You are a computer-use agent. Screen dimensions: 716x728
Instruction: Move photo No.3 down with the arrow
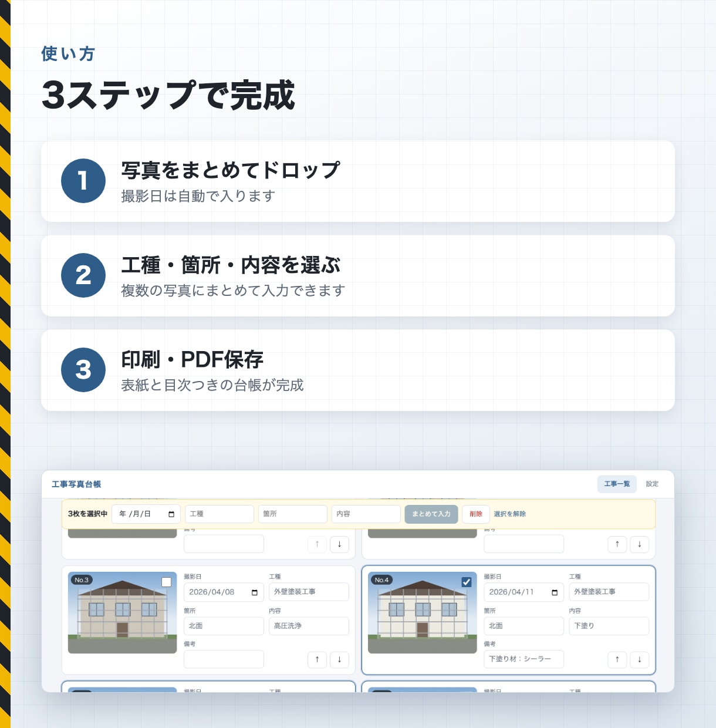pyautogui.click(x=339, y=659)
